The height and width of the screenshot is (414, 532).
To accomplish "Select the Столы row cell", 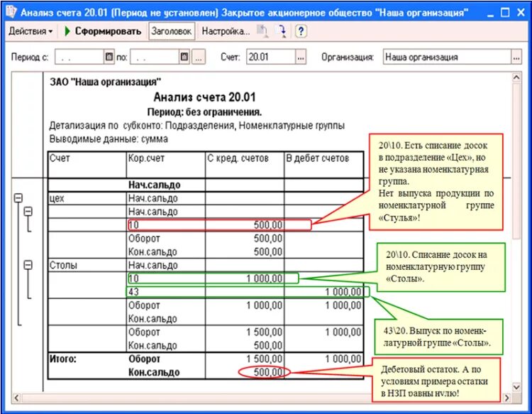I will (87, 266).
